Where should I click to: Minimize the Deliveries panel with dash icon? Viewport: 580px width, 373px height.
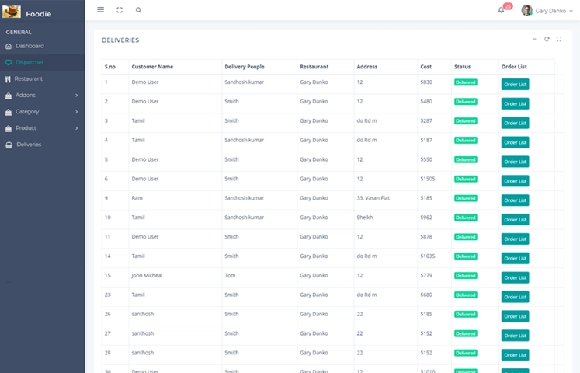pos(535,39)
